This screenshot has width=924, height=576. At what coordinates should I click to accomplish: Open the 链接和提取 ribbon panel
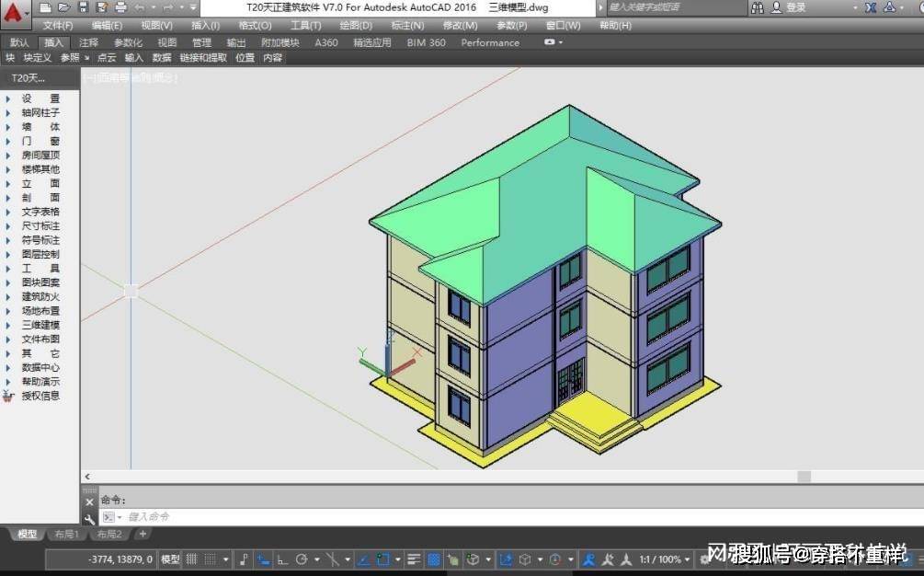203,58
